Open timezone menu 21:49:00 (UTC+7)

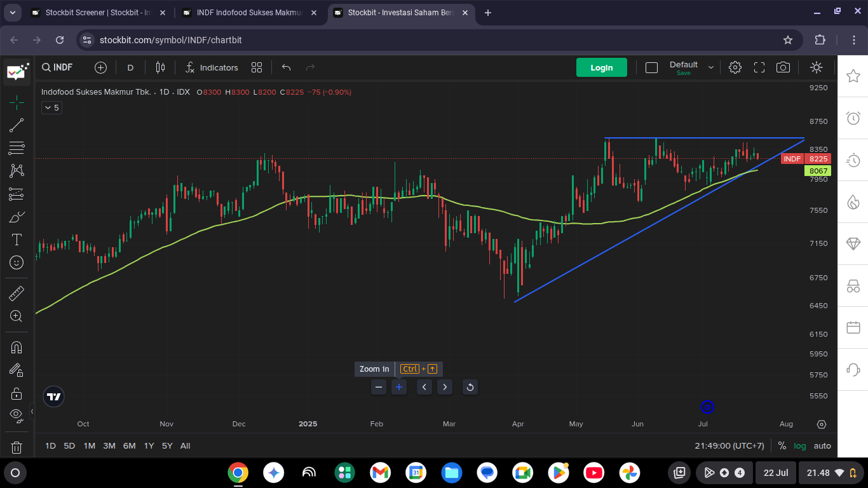(x=729, y=446)
